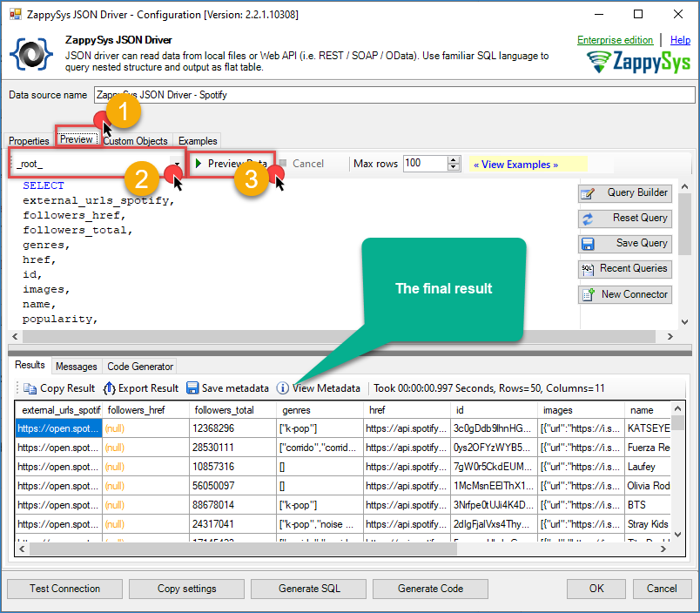Click the Save metadata disk icon
The width and height of the screenshot is (700, 613).
point(192,388)
